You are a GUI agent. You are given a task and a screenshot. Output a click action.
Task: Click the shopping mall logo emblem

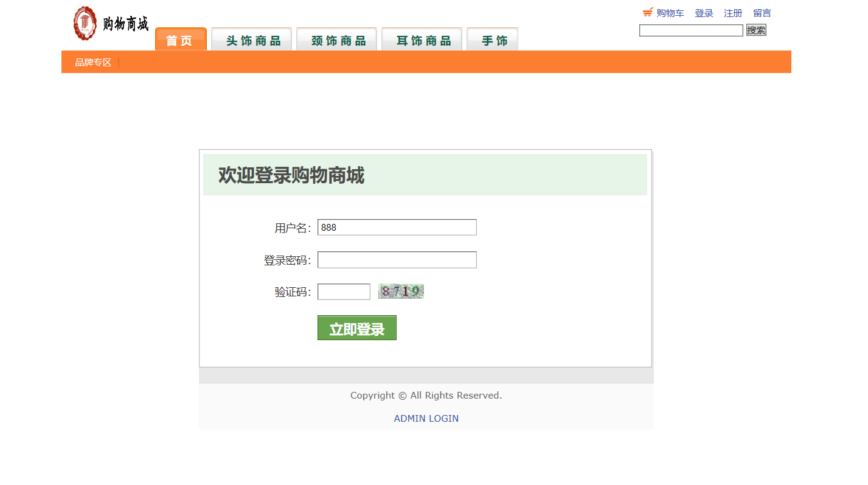tap(85, 24)
